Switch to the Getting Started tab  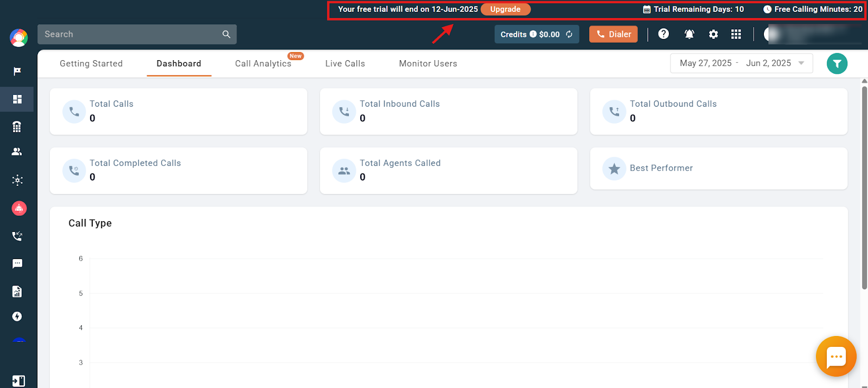coord(91,63)
